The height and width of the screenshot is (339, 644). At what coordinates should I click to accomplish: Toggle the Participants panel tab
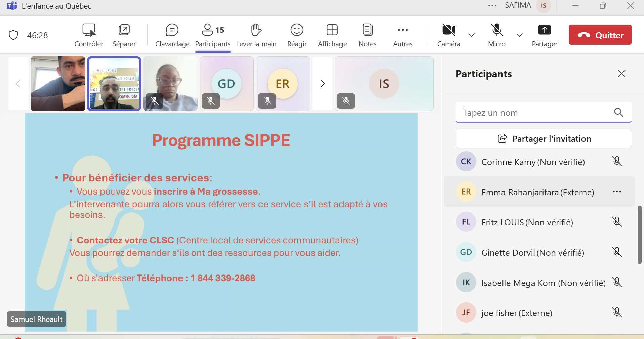click(213, 35)
